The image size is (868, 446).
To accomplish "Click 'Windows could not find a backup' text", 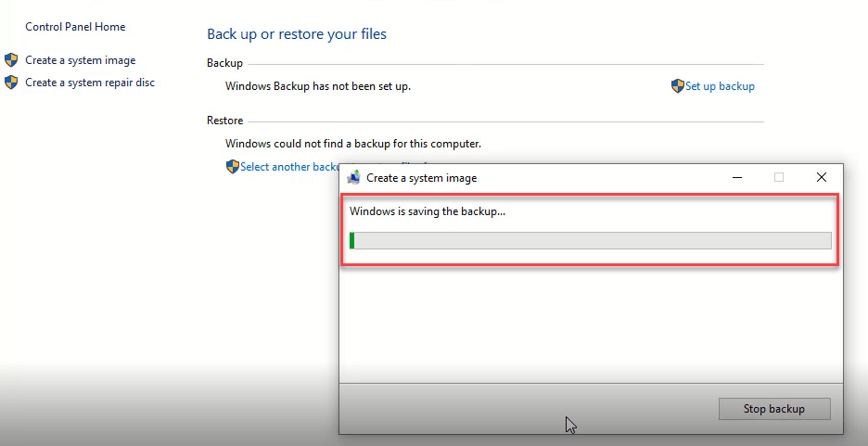I will click(x=353, y=144).
